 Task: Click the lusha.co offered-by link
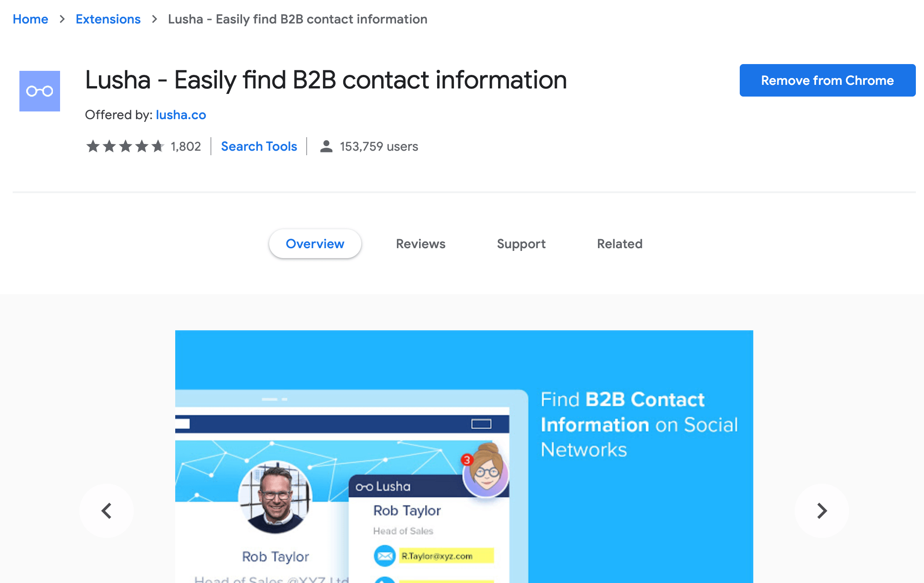(x=181, y=115)
